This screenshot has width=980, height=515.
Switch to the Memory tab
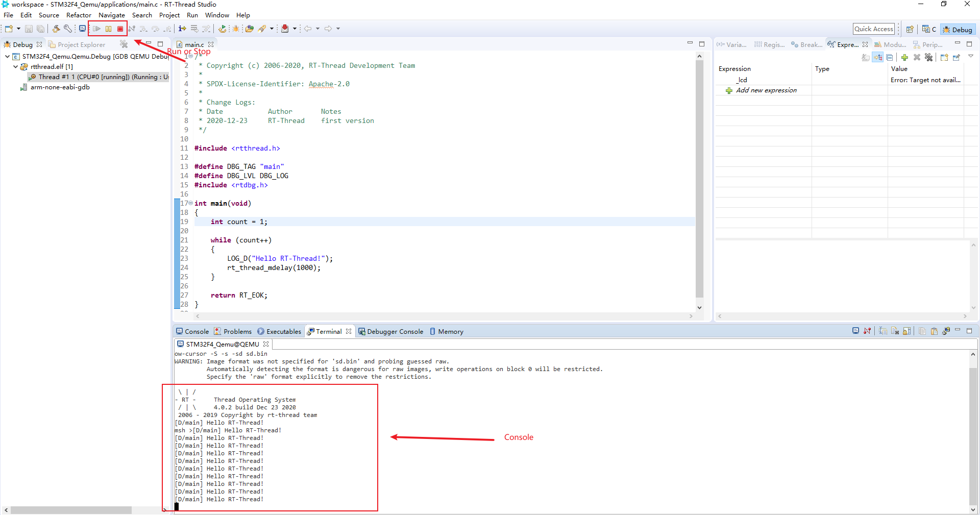[x=447, y=332]
